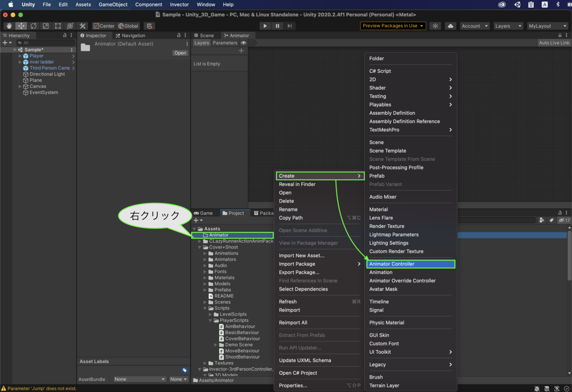
Task: Click the Search by Label tag icon
Action: click(551, 220)
